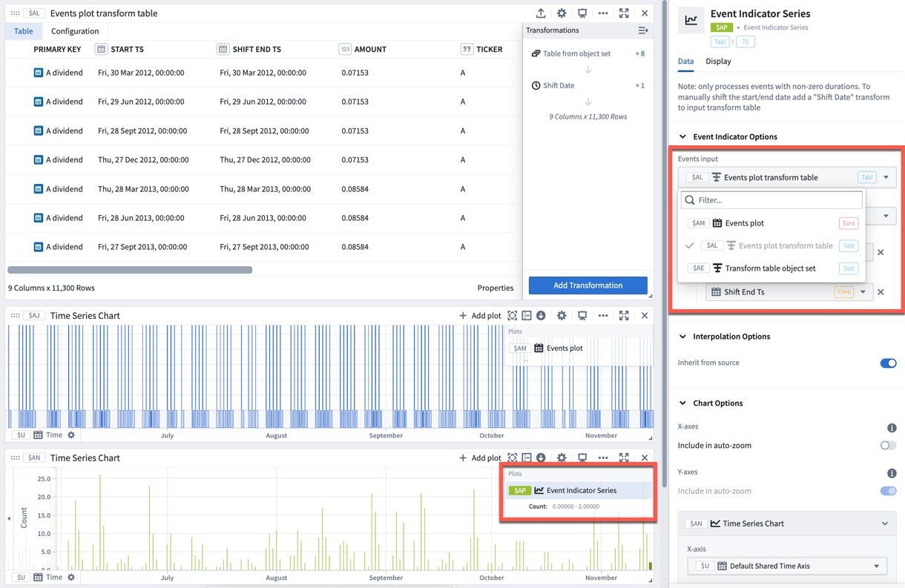The image size is (905, 588).
Task: Maximize the $AN Time Series Chart panel
Action: tap(624, 458)
